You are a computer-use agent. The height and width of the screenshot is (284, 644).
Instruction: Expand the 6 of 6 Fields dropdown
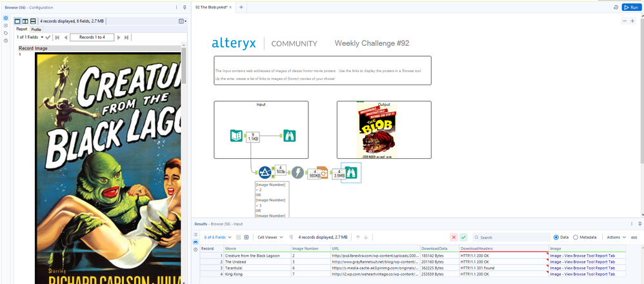[217, 237]
